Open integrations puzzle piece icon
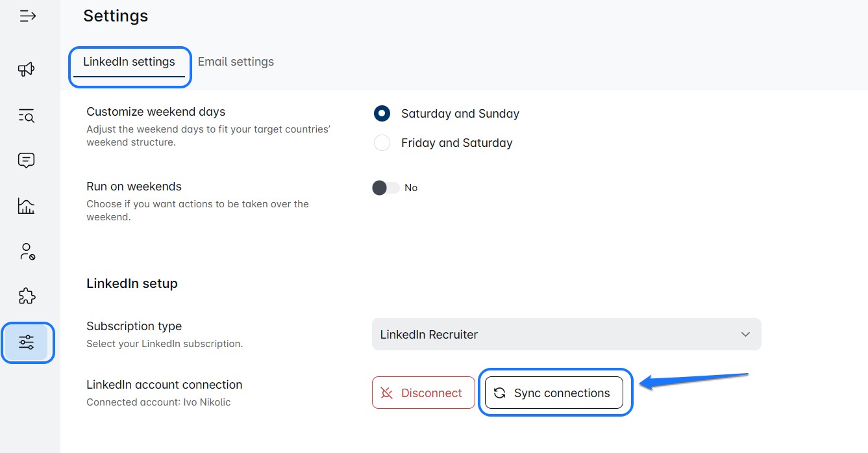The image size is (868, 453). tap(26, 296)
